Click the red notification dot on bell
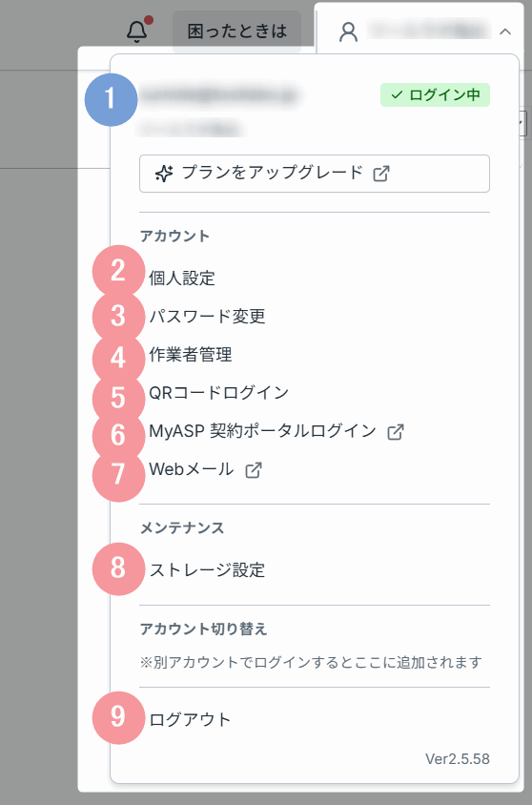The image size is (532, 805). click(149, 21)
